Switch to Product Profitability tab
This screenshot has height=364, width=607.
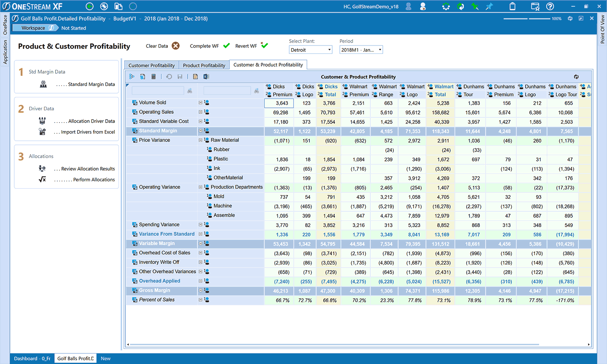click(x=204, y=65)
